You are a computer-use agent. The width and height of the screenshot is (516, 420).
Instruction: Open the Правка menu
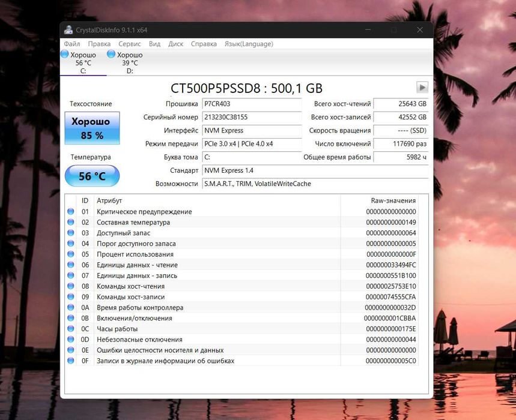pos(99,44)
